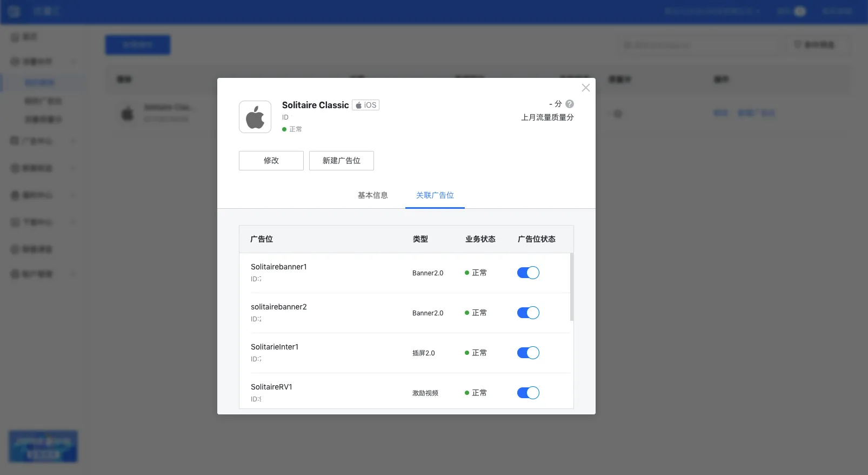Image resolution: width=868 pixels, height=475 pixels.
Task: Turn off the solitairebanner2 ad slot switch
Action: click(x=528, y=313)
